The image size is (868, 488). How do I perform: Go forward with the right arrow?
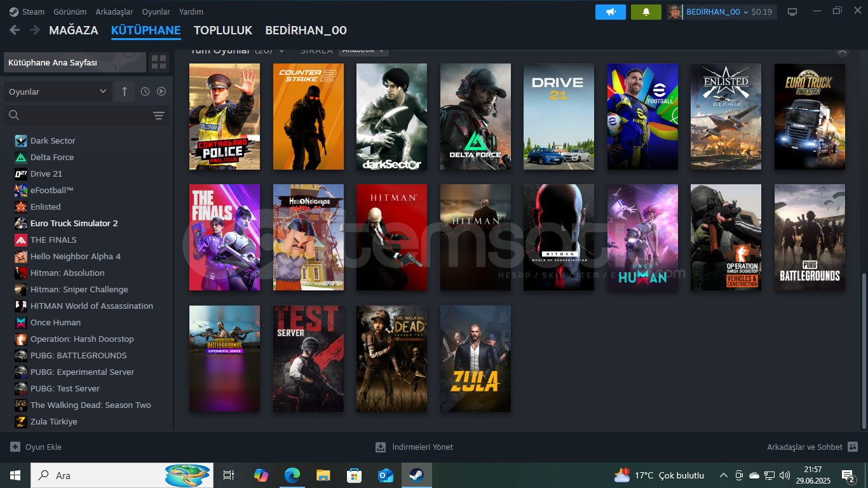[35, 30]
